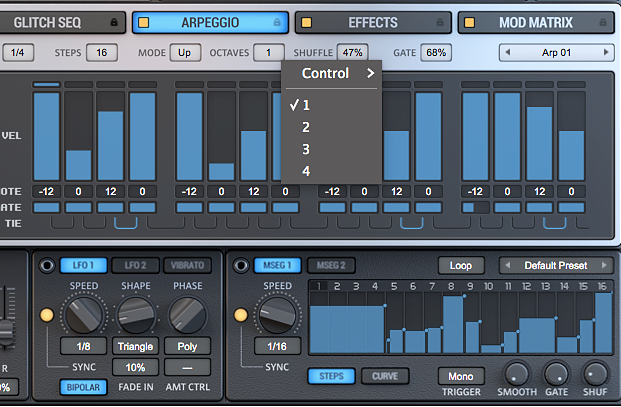The width and height of the screenshot is (621, 407).
Task: Toggle the Arpeggio section power button
Action: tap(144, 23)
